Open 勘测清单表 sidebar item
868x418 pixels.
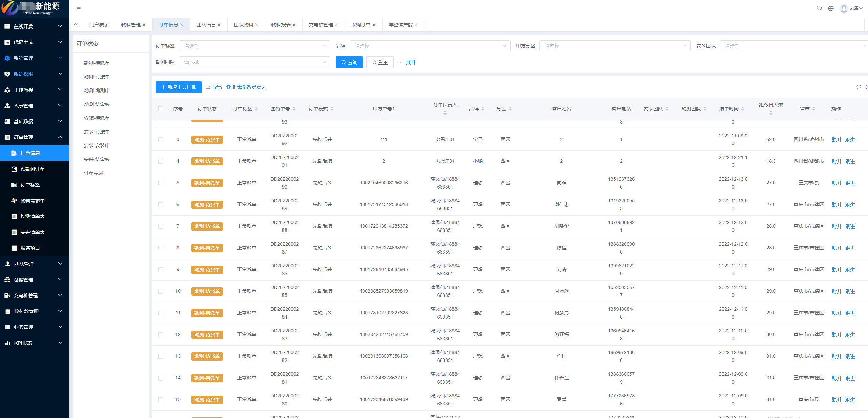coord(35,216)
